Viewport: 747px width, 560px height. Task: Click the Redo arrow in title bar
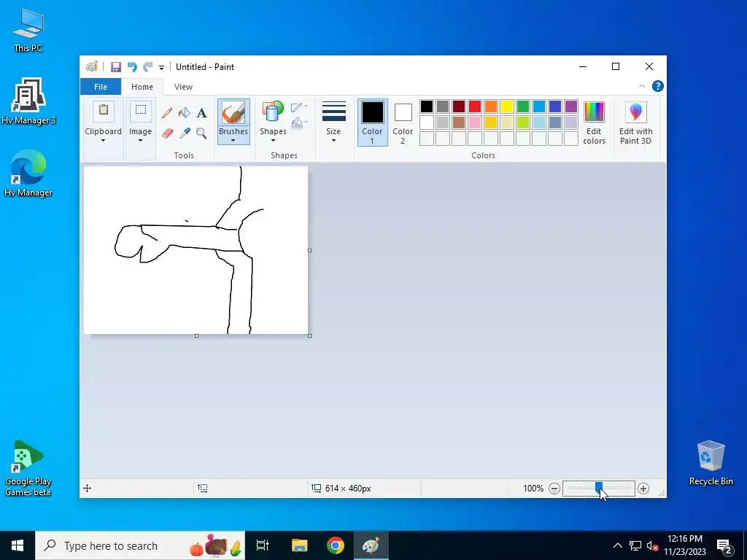click(148, 67)
